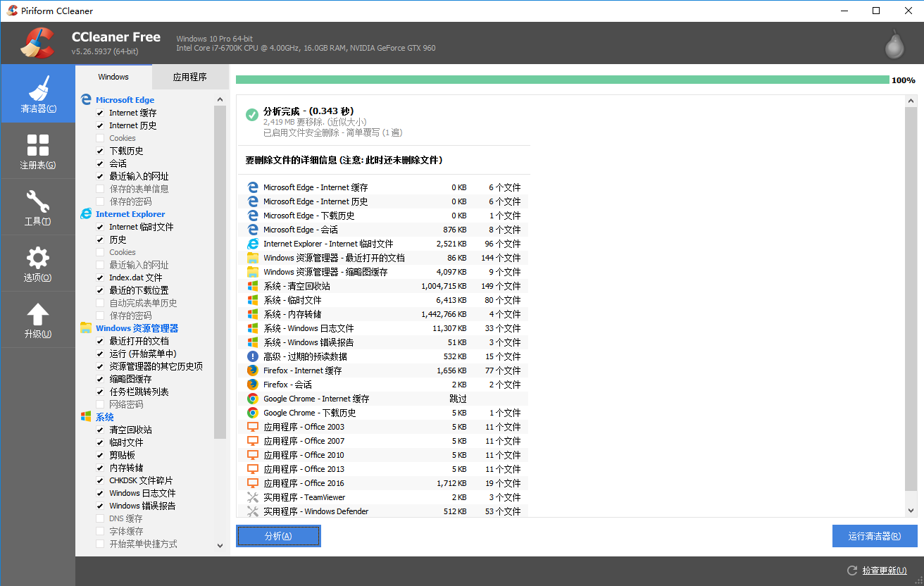This screenshot has width=924, height=586.
Task: Select the 注册表 sidebar icon
Action: click(38, 150)
